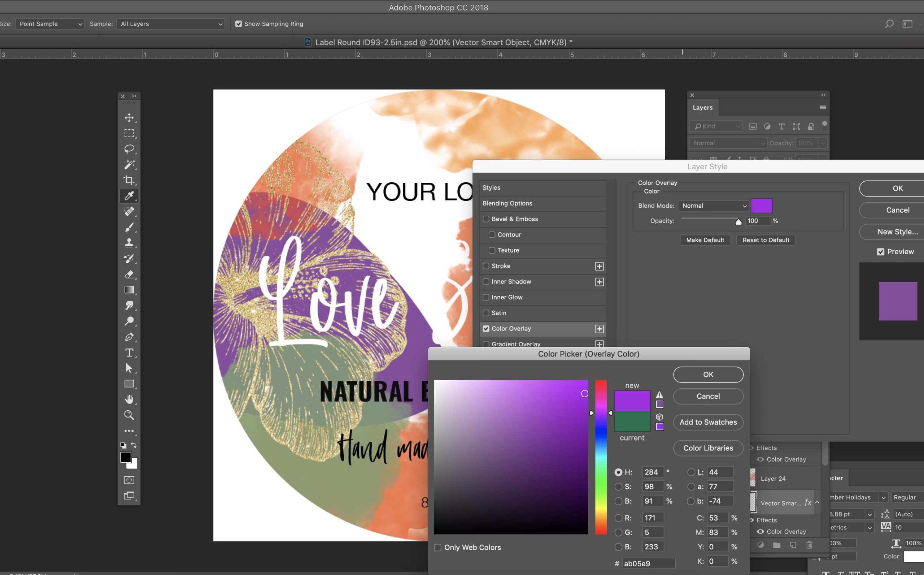
Task: Select the Pen tool
Action: point(129,337)
